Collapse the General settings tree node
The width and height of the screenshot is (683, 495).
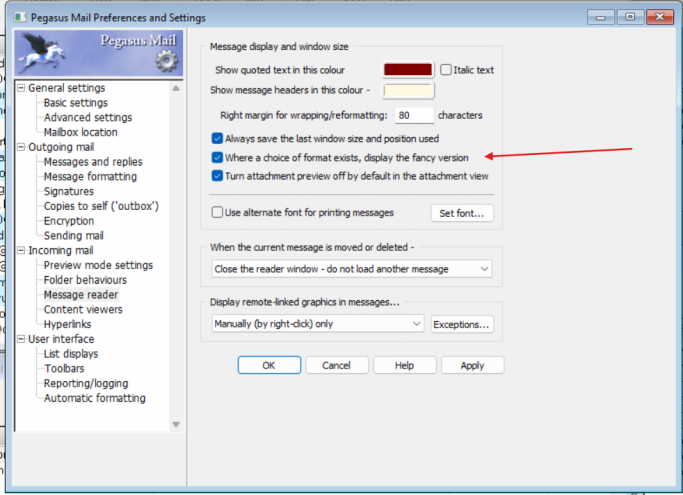click(22, 88)
